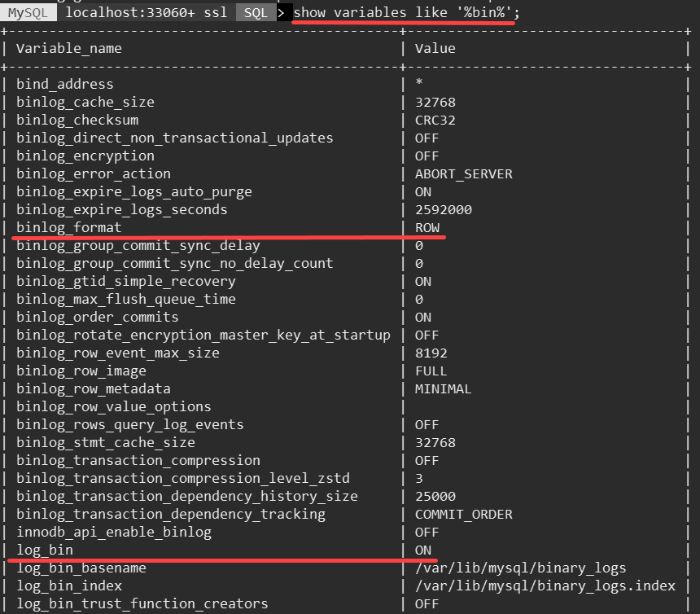Click the Variable_name column header
Image resolution: width=700 pixels, height=614 pixels.
click(70, 48)
